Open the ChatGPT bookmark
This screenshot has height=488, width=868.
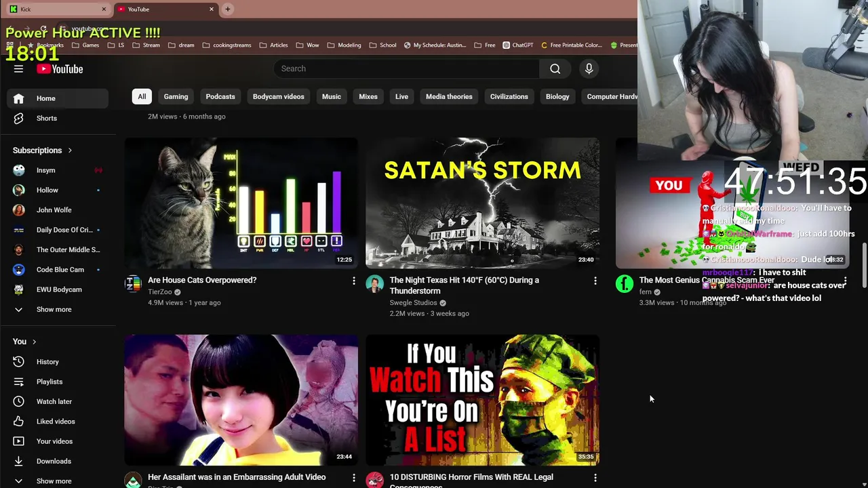pos(517,45)
